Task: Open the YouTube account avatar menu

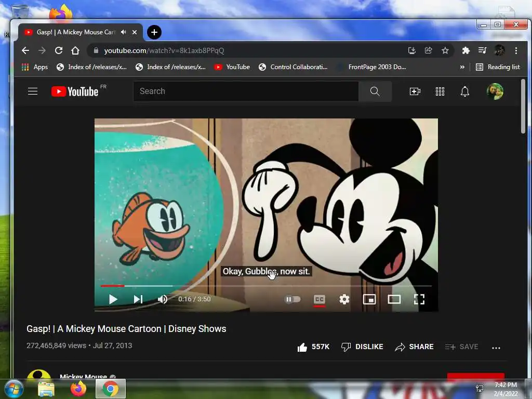Action: point(495,91)
